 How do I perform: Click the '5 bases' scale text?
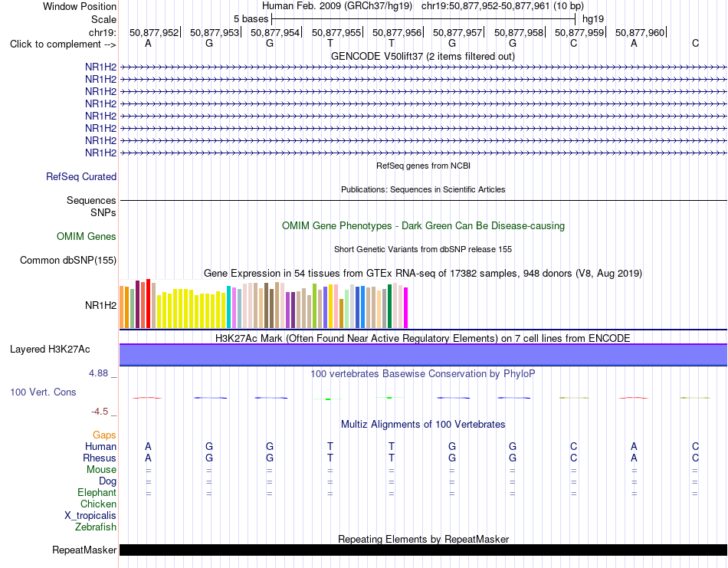tap(251, 19)
